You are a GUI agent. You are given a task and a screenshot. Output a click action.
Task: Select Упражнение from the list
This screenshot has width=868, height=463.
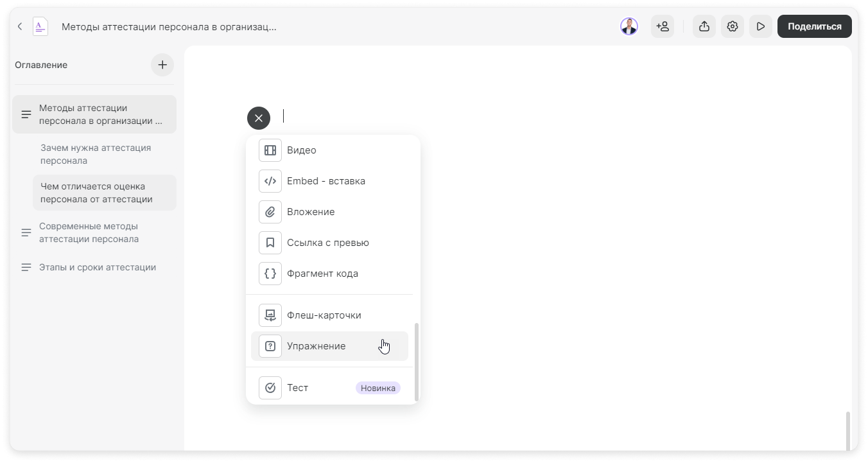click(x=329, y=346)
